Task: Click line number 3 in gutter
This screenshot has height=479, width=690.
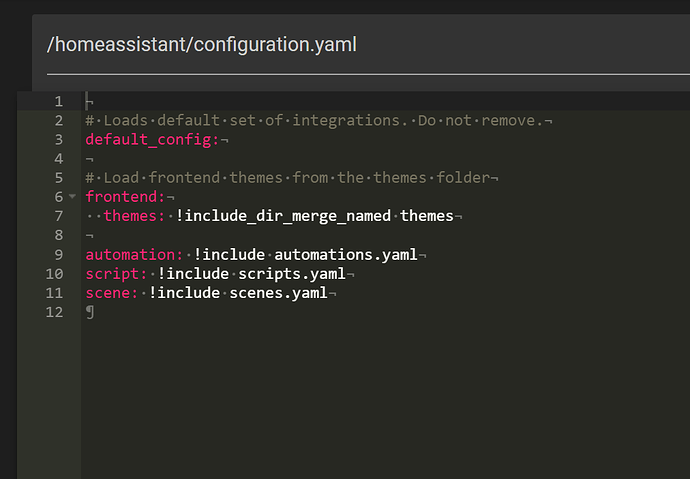Action: 59,139
